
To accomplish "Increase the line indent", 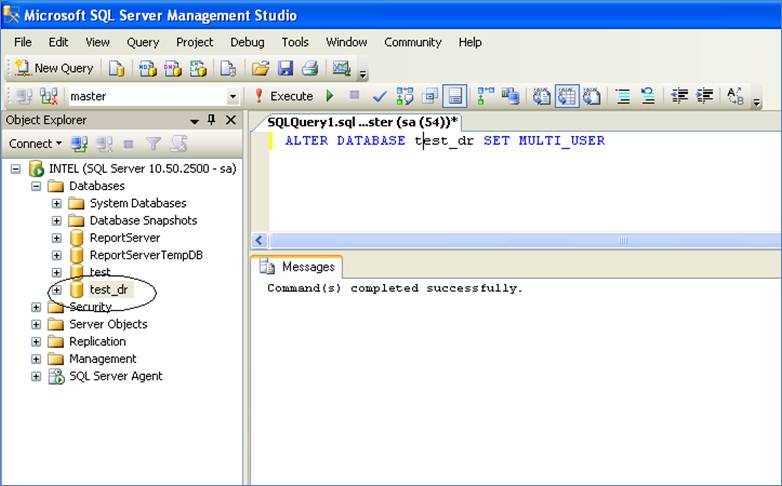I will (x=704, y=96).
